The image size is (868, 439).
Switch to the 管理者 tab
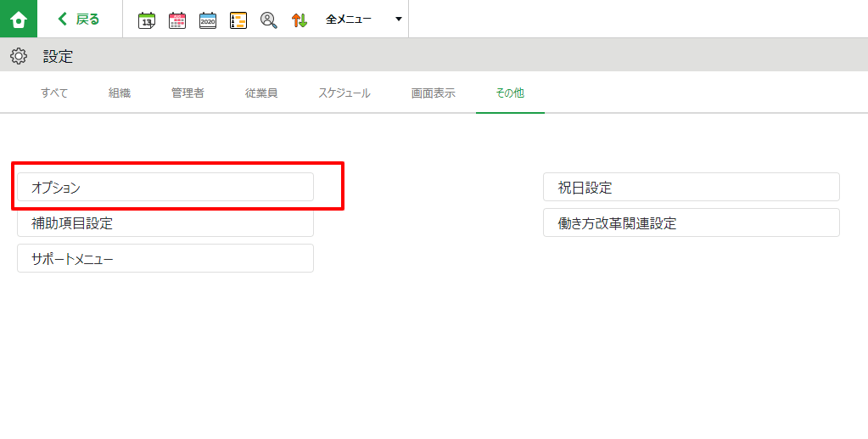(188, 93)
